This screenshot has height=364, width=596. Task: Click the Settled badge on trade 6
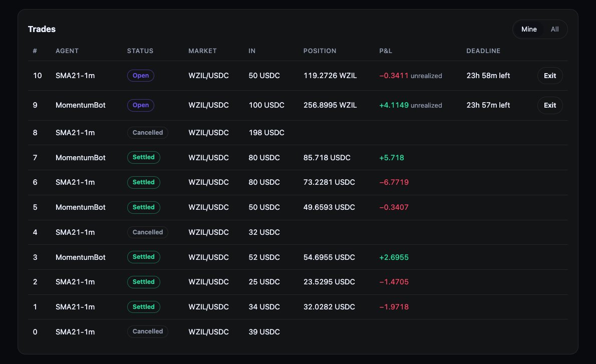pyautogui.click(x=144, y=182)
